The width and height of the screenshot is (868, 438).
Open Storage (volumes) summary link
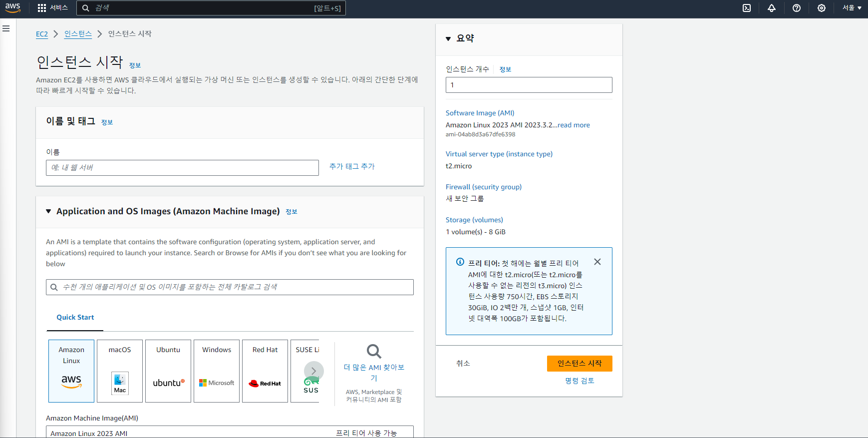pyautogui.click(x=474, y=220)
